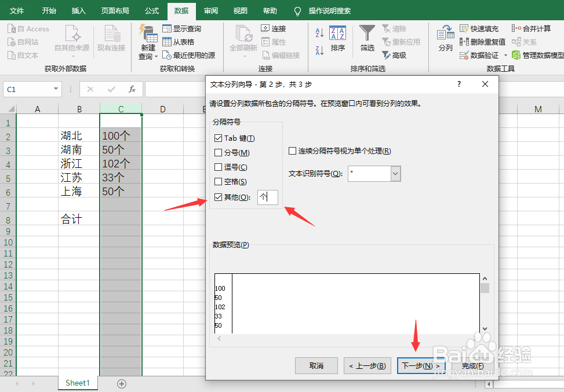Select column D header
The width and height of the screenshot is (564, 392).
[162, 109]
